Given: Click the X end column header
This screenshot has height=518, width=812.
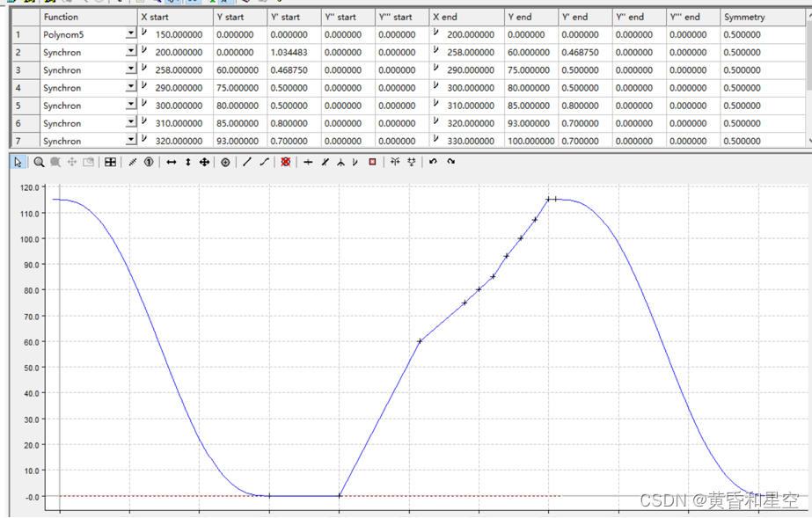Looking at the screenshot, I should click(x=467, y=17).
